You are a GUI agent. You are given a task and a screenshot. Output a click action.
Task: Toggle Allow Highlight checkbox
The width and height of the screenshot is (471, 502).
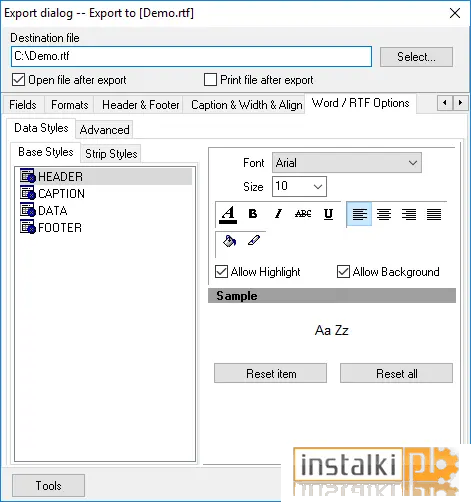[222, 272]
